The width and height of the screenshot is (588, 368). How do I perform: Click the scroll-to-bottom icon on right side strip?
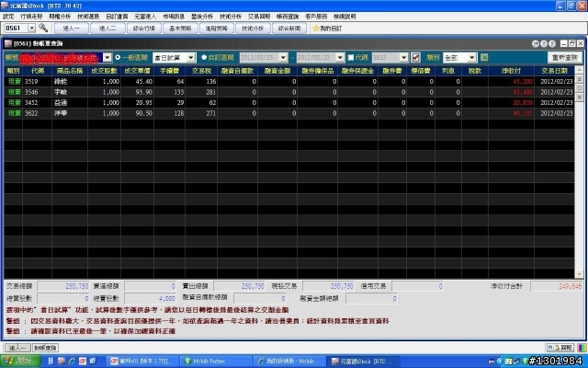coord(580,97)
